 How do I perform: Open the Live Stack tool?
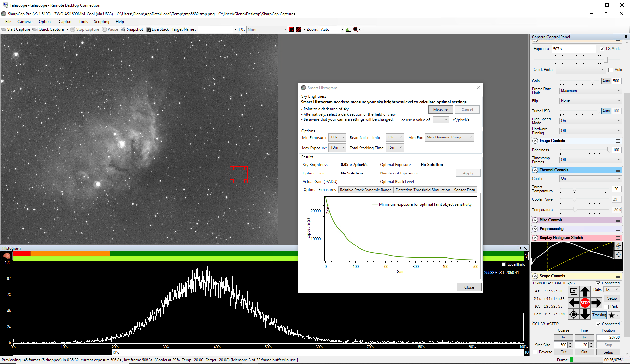pyautogui.click(x=158, y=29)
